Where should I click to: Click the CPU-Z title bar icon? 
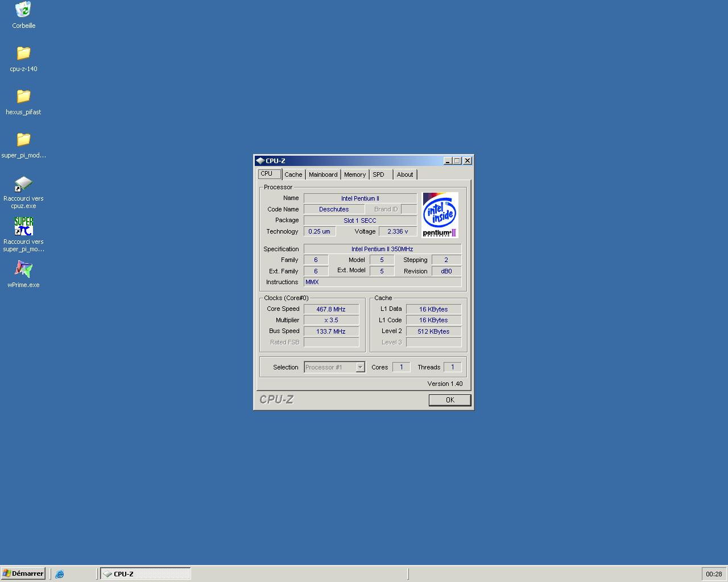click(x=260, y=161)
